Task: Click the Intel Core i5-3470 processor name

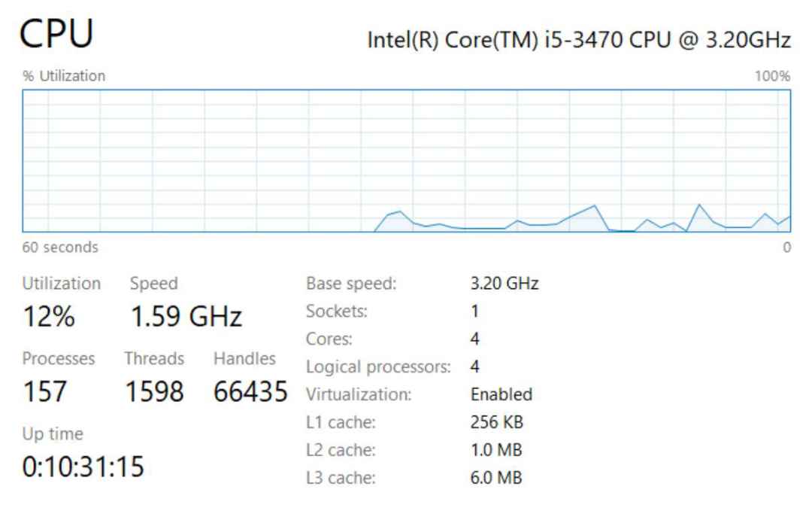Action: tap(578, 41)
